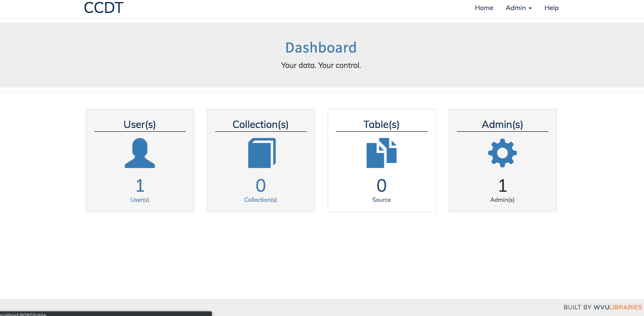The height and width of the screenshot is (316, 644).
Task: Open the Admin menu caret arrow
Action: (530, 8)
